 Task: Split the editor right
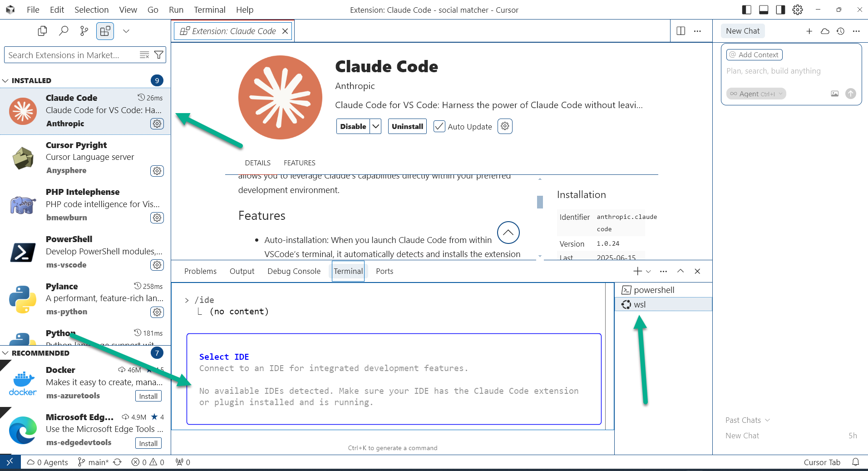[x=681, y=31]
